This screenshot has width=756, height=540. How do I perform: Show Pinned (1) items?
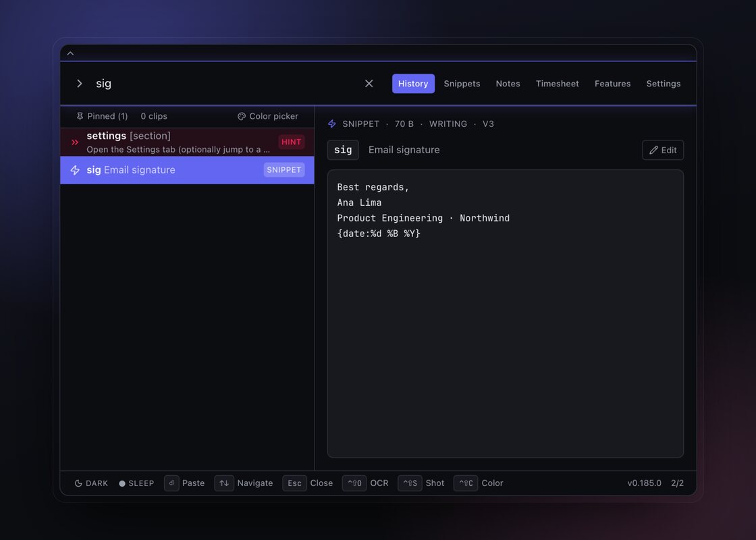(102, 116)
